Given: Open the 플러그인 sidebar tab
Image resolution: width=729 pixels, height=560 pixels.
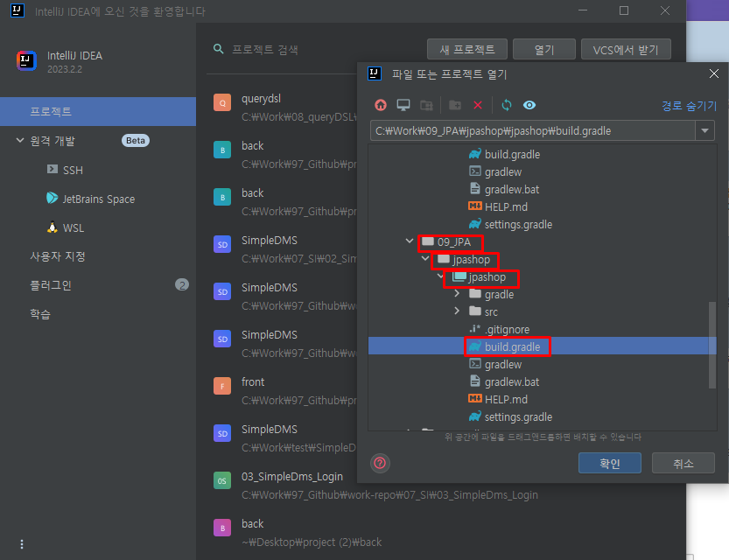Looking at the screenshot, I should tap(51, 285).
